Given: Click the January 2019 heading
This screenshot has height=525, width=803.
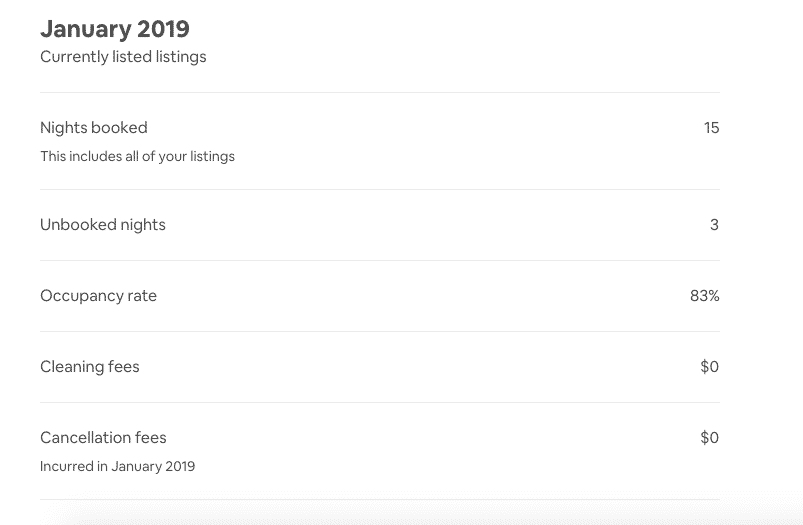Looking at the screenshot, I should tap(115, 29).
